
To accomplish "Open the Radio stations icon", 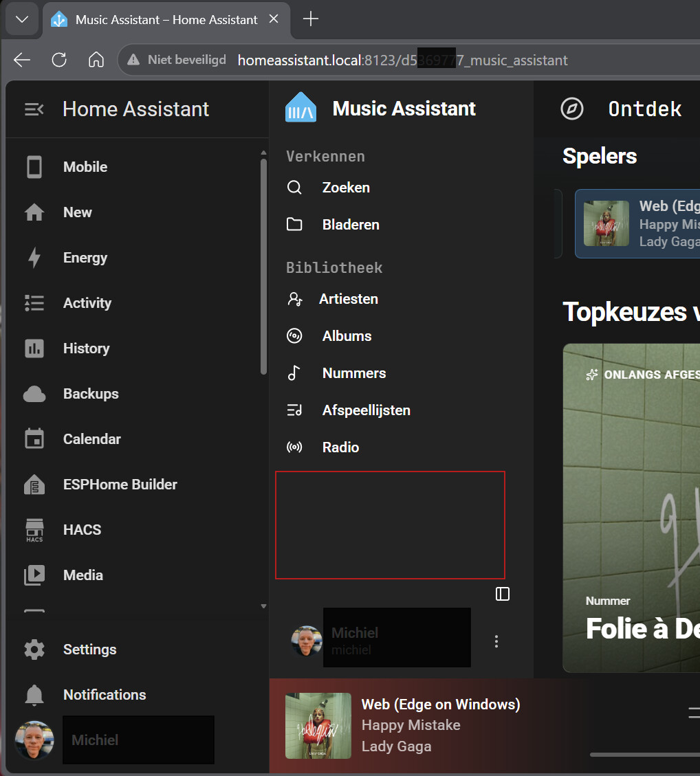I will click(294, 447).
